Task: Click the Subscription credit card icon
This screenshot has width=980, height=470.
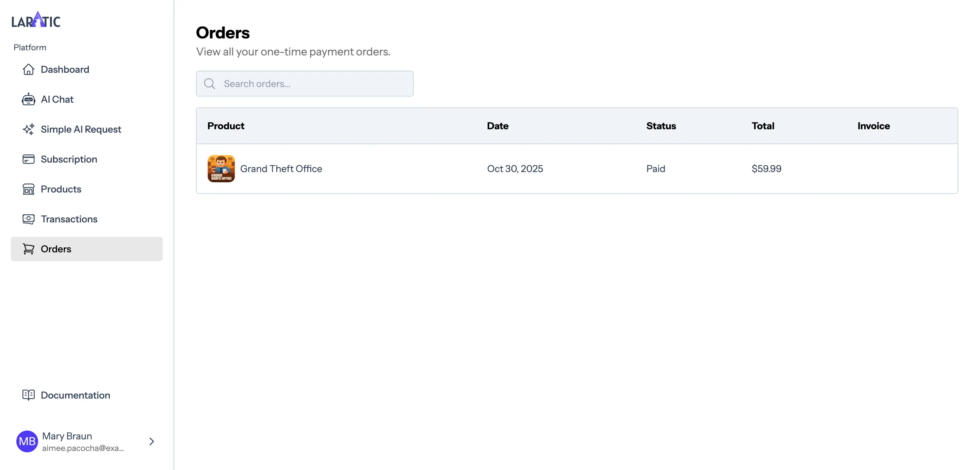Action: 28,159
